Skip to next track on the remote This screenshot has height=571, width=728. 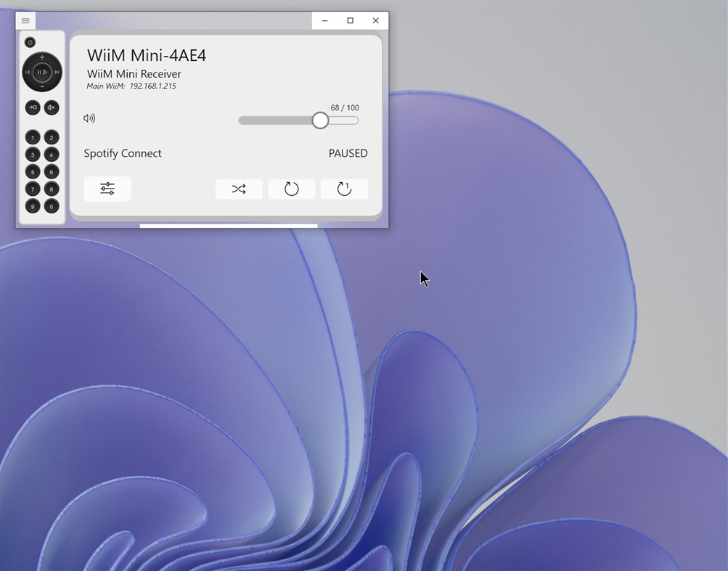[x=56, y=72]
